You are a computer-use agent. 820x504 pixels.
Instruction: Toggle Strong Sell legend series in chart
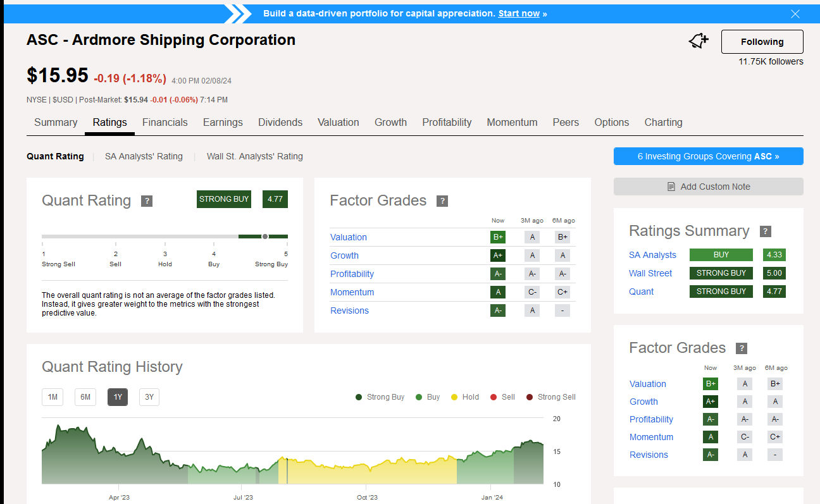tap(550, 397)
